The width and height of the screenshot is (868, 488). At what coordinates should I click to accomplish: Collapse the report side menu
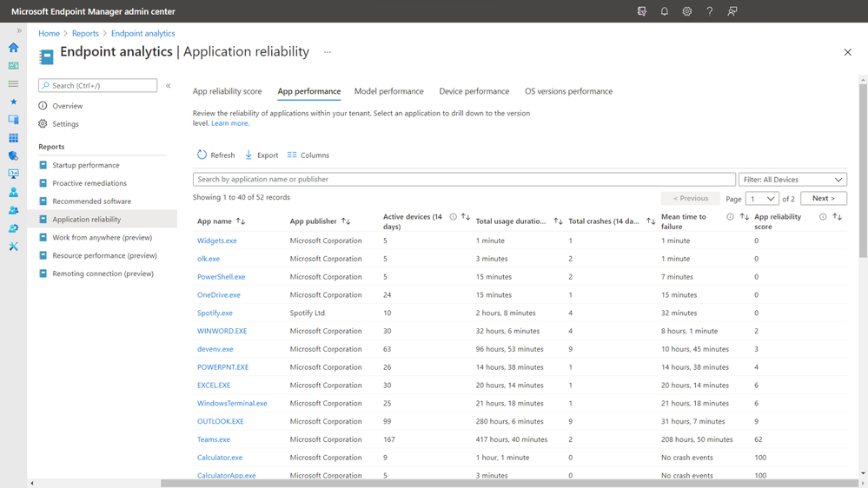168,86
